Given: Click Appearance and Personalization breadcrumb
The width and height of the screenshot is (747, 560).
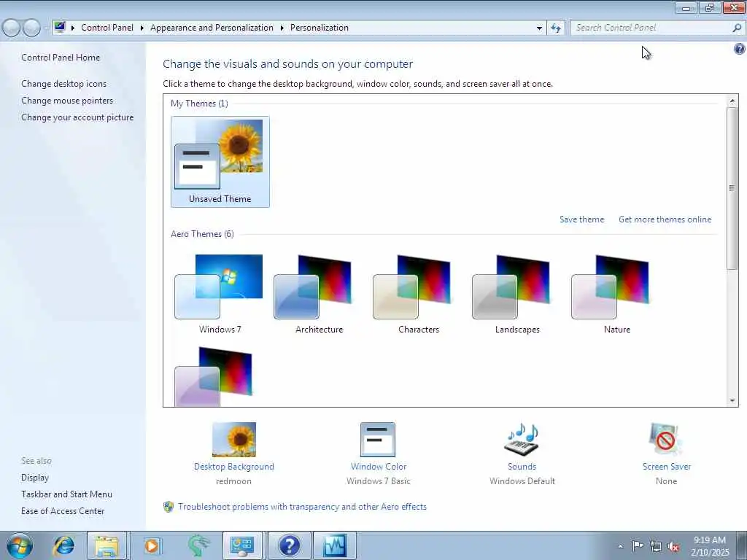Looking at the screenshot, I should tap(212, 28).
